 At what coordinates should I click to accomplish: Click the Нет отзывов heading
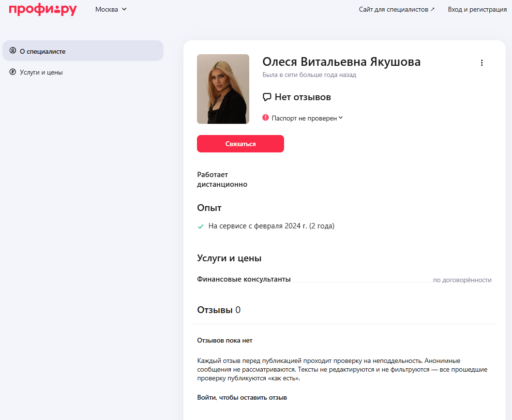pyautogui.click(x=302, y=97)
